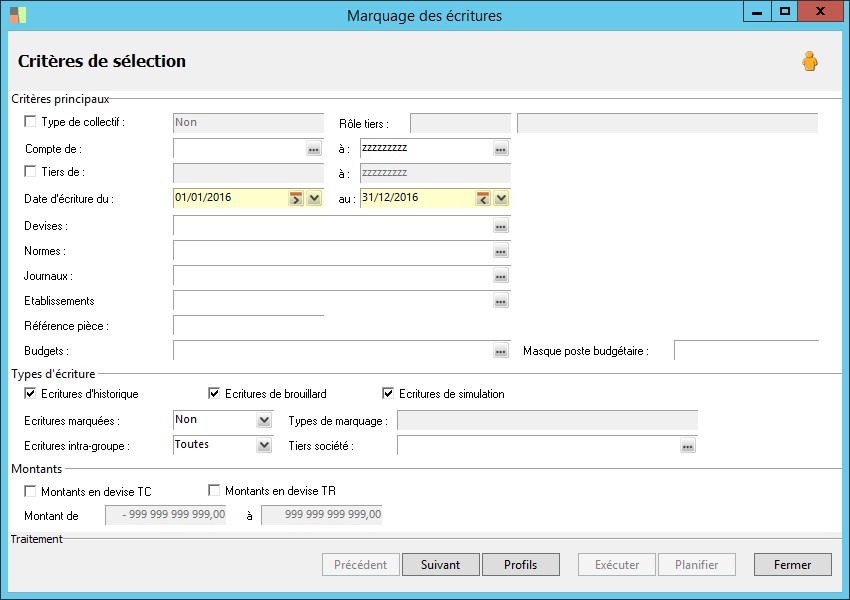Click the Suivant button
The image size is (850, 600).
[x=440, y=565]
